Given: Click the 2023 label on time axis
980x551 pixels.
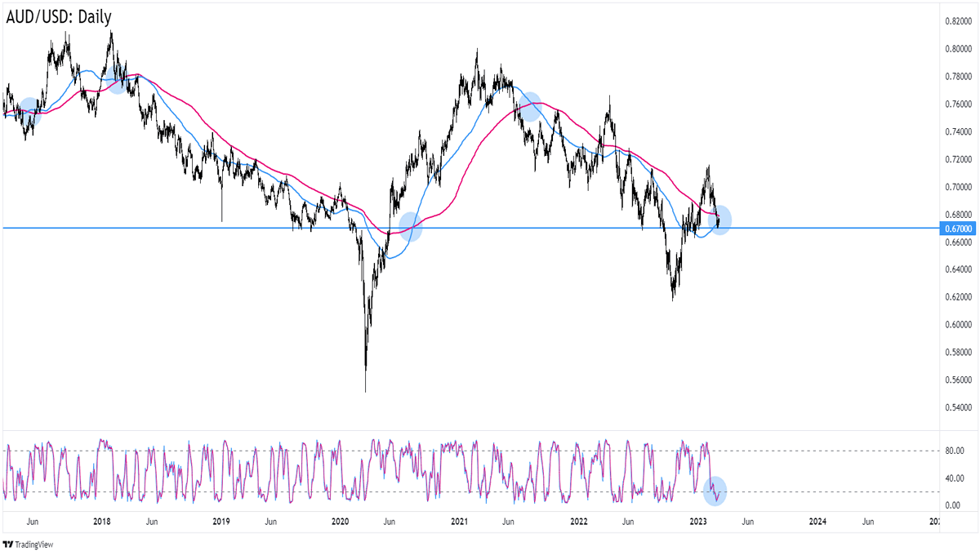Looking at the screenshot, I should [698, 521].
